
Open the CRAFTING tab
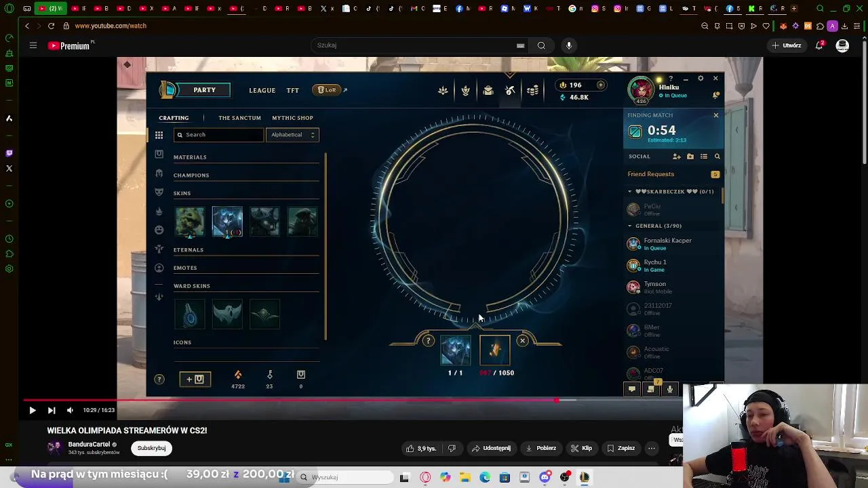(x=174, y=118)
